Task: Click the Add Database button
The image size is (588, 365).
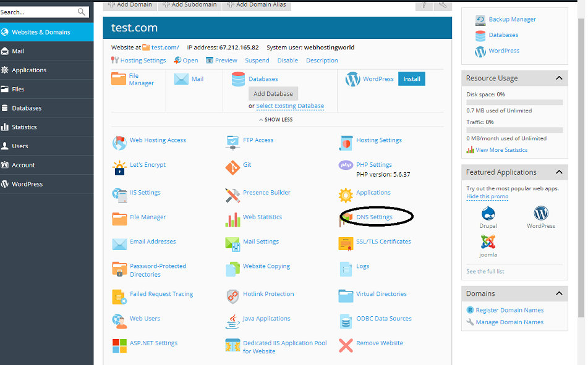Action: [x=273, y=94]
